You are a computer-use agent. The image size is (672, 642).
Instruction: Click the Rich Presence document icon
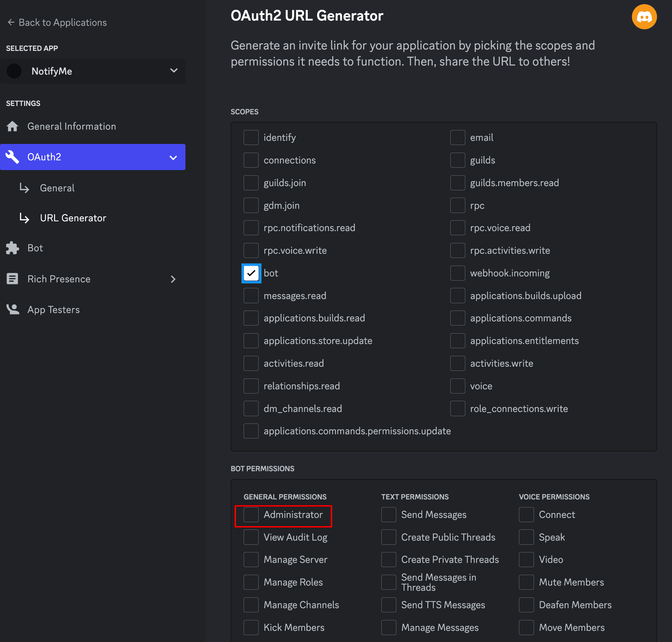click(13, 279)
